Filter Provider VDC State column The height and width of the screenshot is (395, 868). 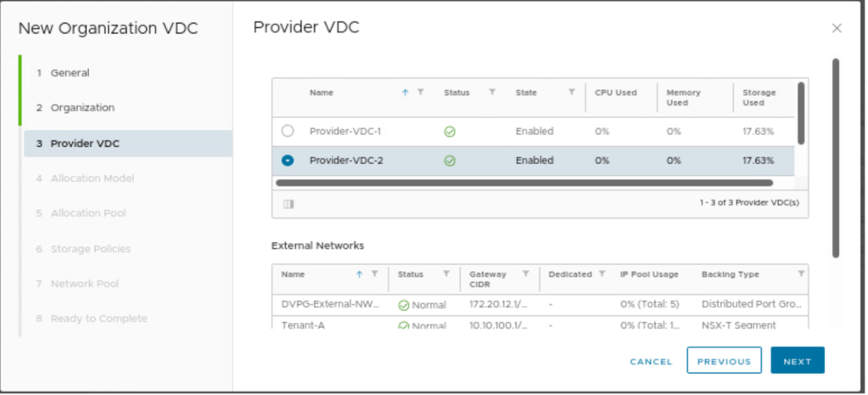[572, 93]
